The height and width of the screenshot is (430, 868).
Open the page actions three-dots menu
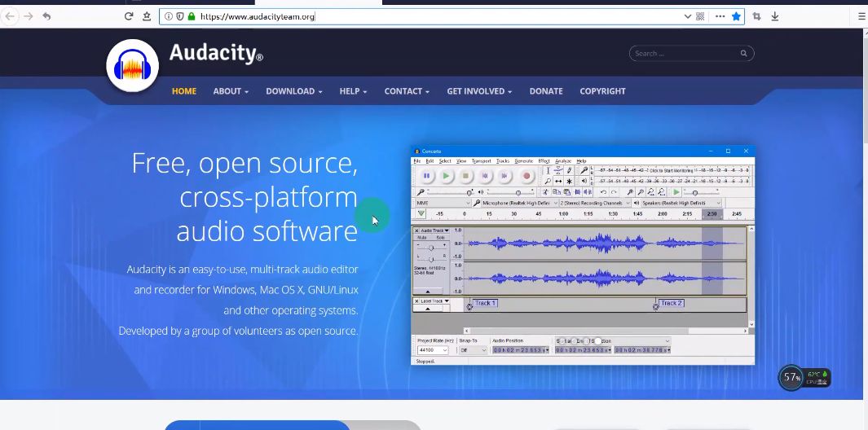[720, 16]
